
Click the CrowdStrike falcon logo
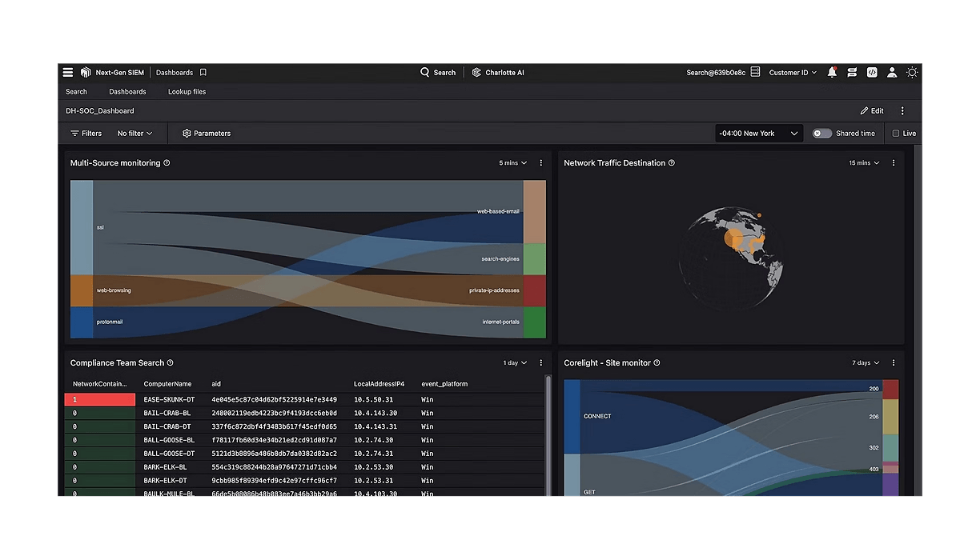point(86,72)
